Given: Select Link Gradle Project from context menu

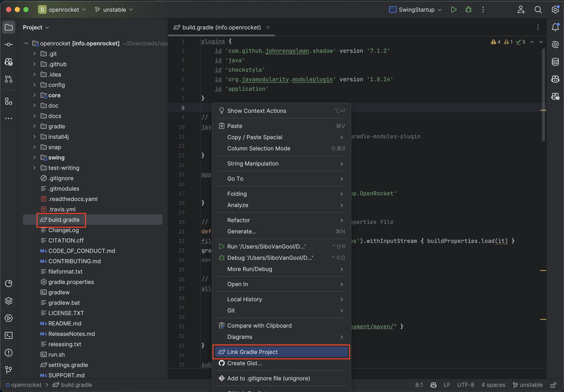Looking at the screenshot, I should [x=252, y=352].
